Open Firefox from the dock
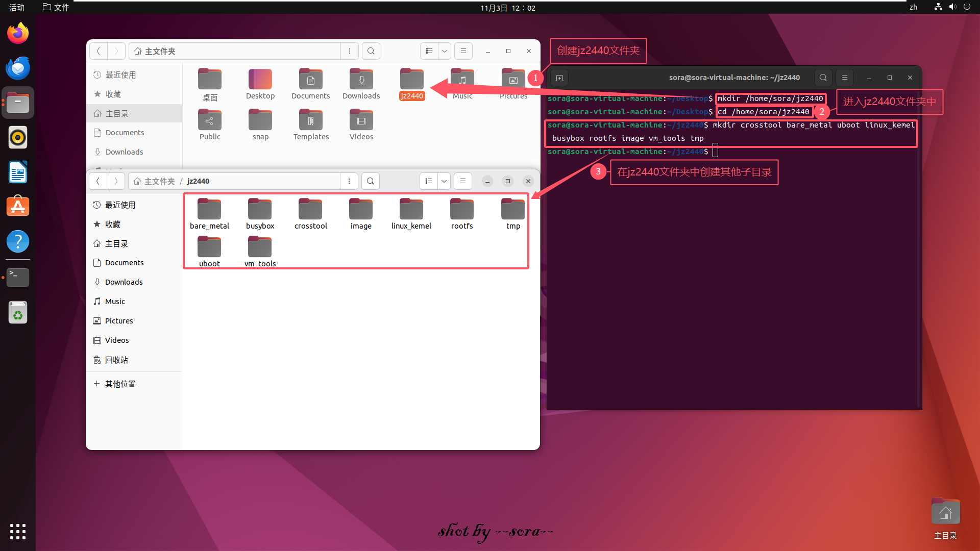The height and width of the screenshot is (551, 980). (x=18, y=34)
